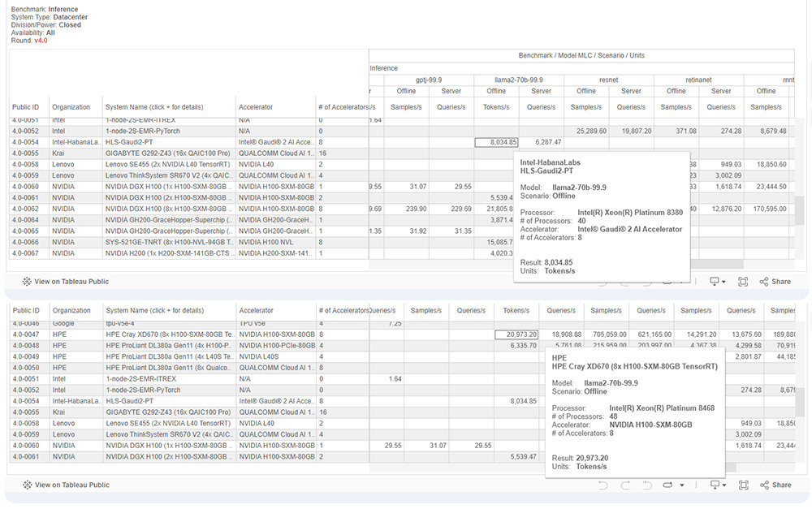Click the download icon in the bottom dashboard toolbar
The width and height of the screenshot is (812, 509).
pos(715,485)
